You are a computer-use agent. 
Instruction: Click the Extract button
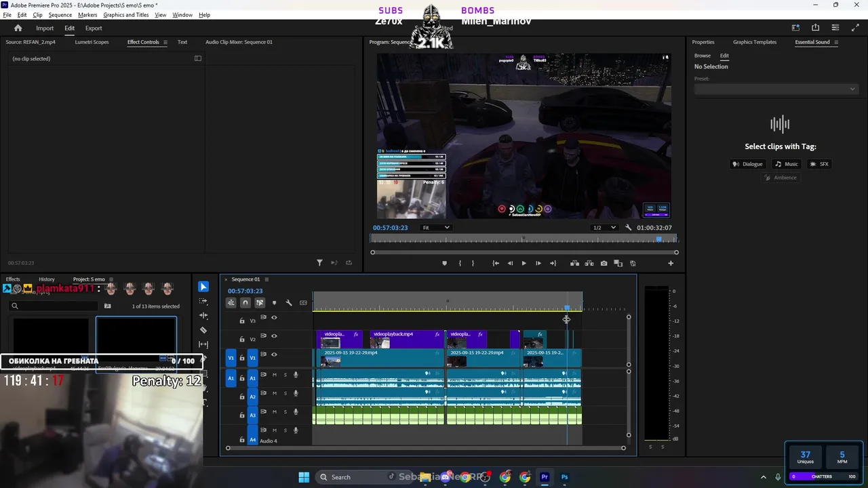click(589, 263)
